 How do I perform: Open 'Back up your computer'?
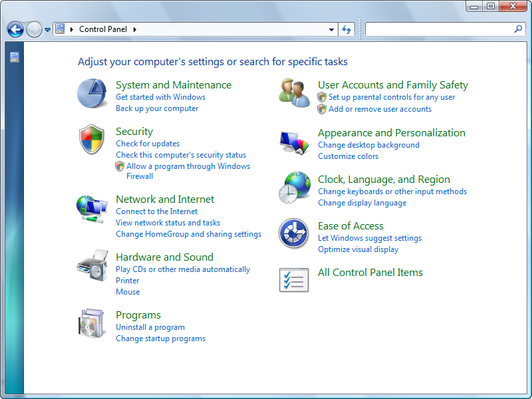(x=157, y=108)
